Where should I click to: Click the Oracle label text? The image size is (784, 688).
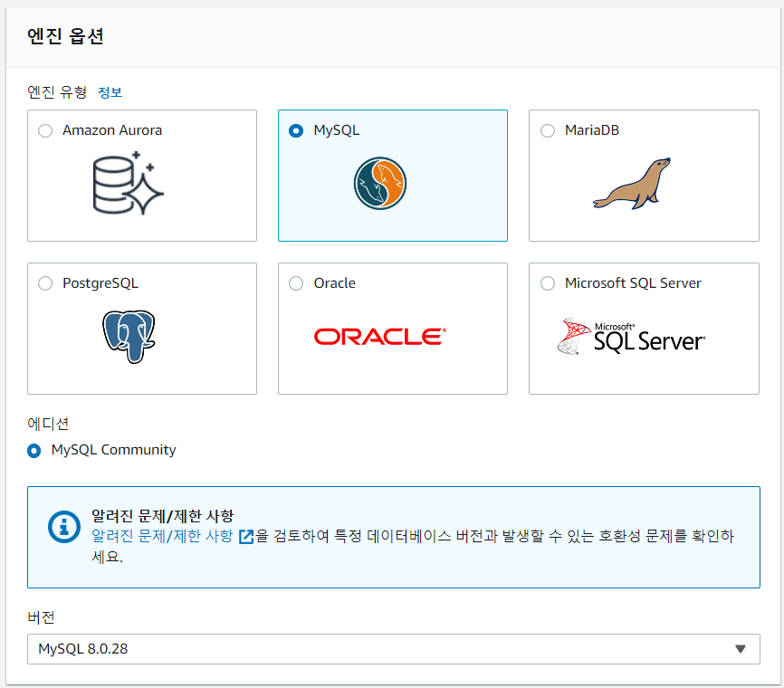334,283
